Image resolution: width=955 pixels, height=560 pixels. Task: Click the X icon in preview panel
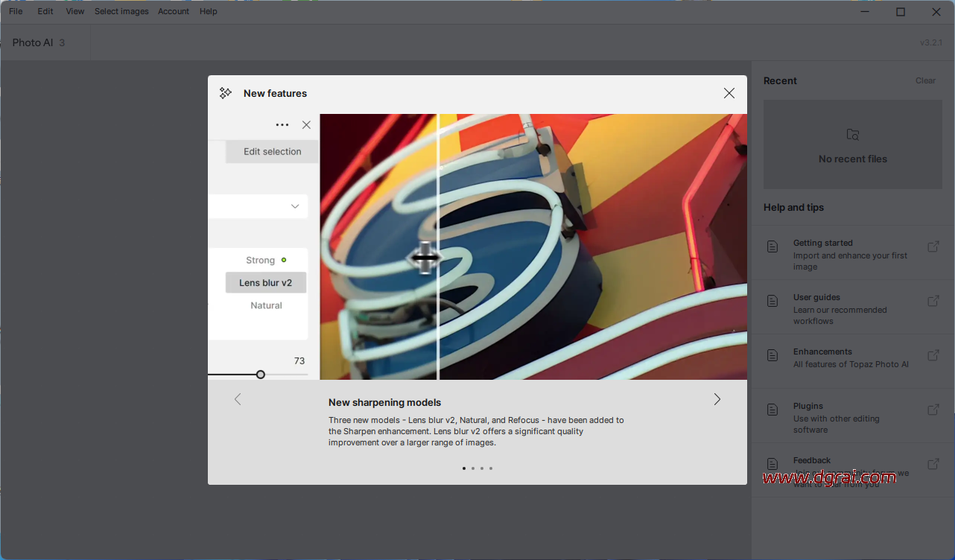pyautogui.click(x=306, y=125)
